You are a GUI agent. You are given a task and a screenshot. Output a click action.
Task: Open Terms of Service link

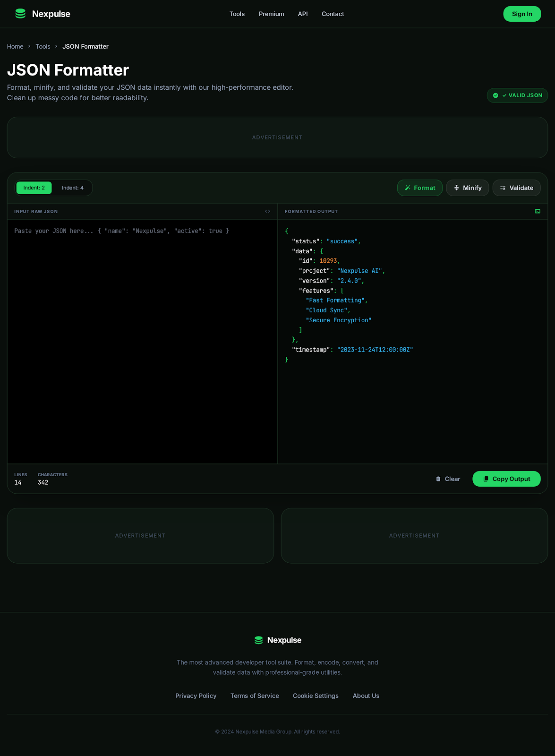click(255, 696)
